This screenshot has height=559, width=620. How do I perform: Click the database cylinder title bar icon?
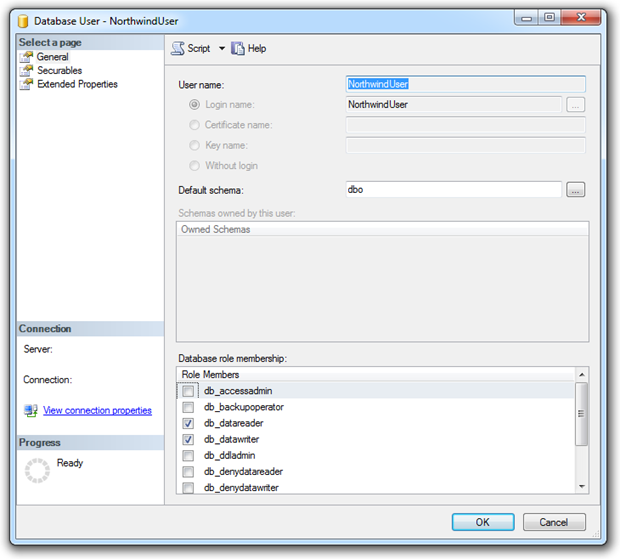click(x=23, y=21)
